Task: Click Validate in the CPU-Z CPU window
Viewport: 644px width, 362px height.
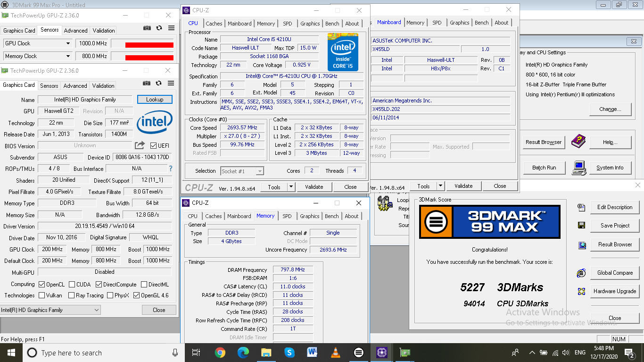Action: (x=314, y=187)
